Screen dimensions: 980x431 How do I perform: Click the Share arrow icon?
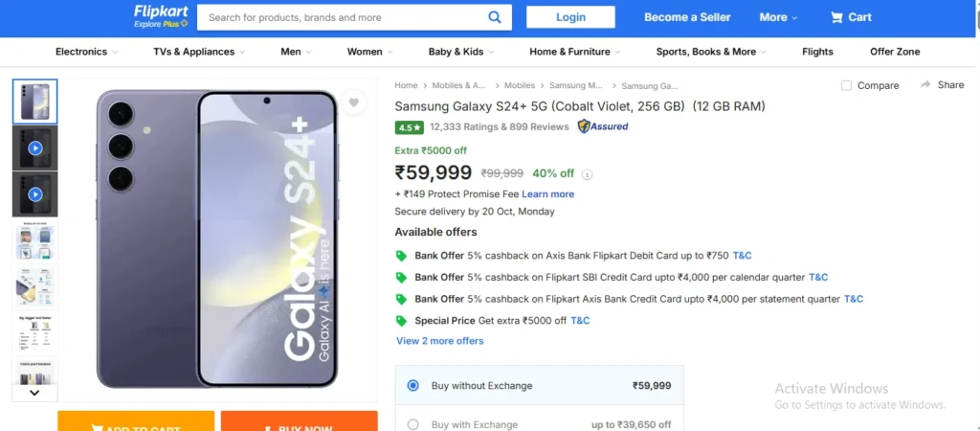[x=925, y=85]
